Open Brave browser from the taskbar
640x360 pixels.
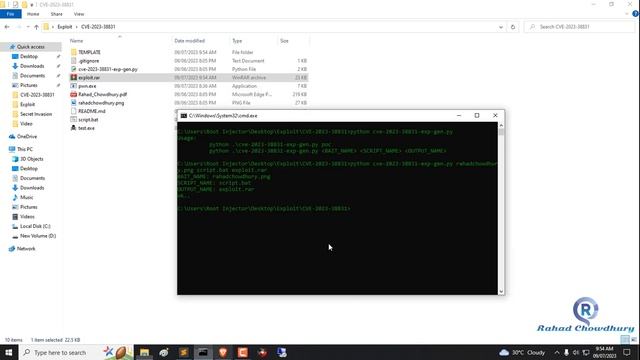click(223, 352)
